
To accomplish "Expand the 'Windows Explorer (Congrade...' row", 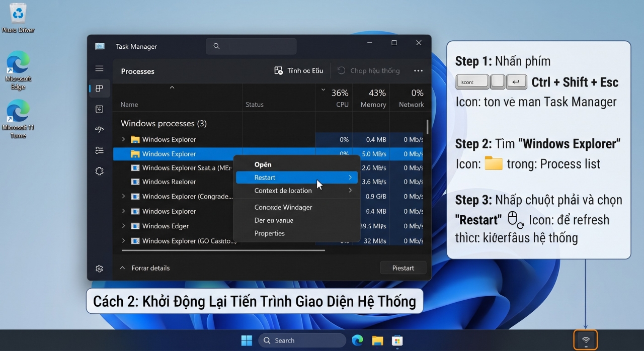I will [x=124, y=196].
